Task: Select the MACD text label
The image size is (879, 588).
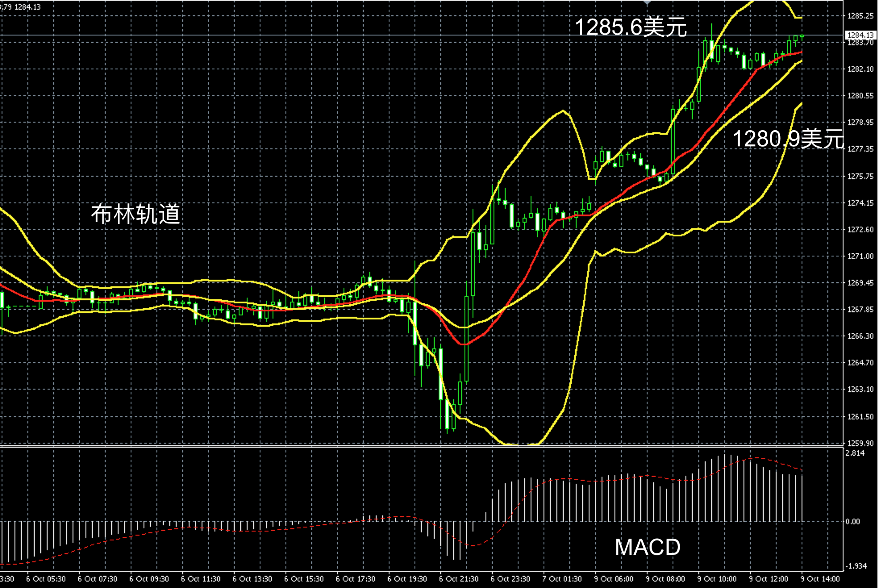Action: tap(648, 547)
